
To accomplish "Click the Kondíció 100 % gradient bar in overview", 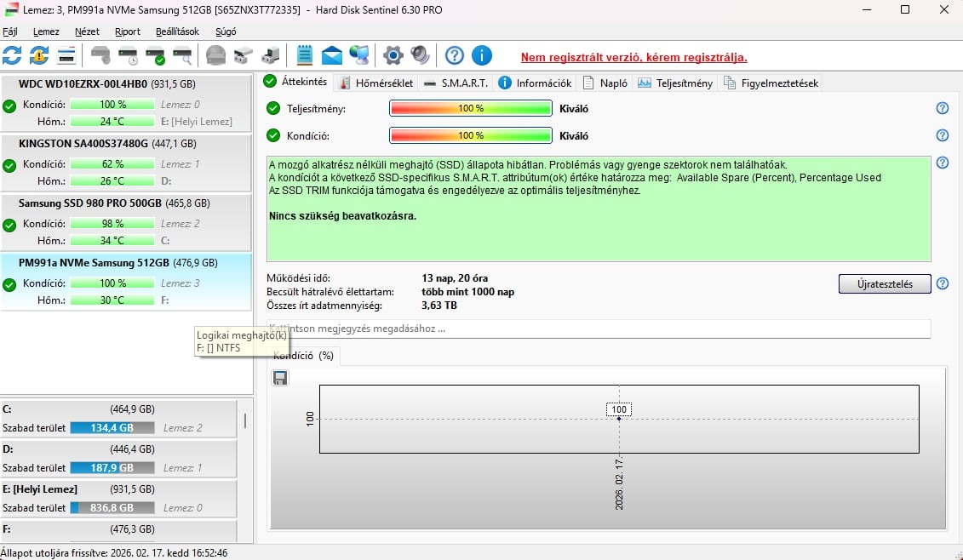I will point(471,135).
